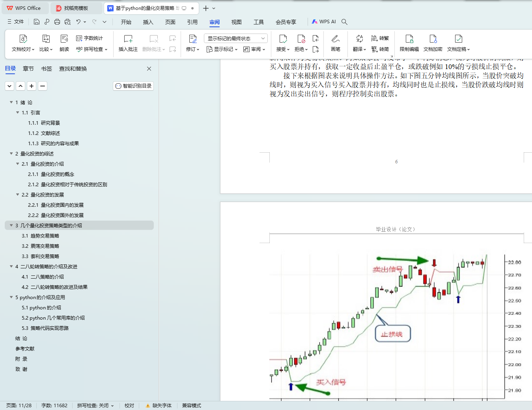Convert text with 转简

tap(380, 49)
